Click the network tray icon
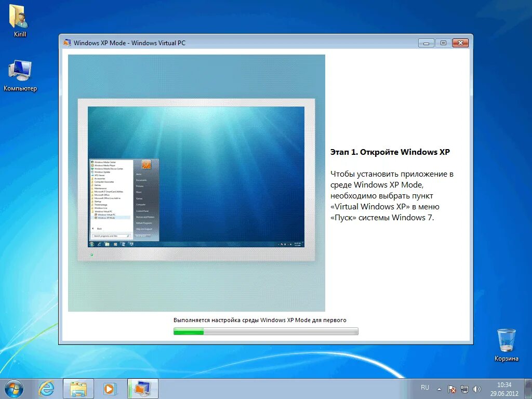The image size is (532, 399). (464, 389)
